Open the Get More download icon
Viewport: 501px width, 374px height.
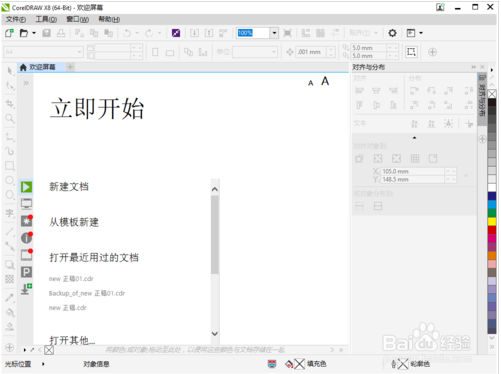tap(26, 289)
